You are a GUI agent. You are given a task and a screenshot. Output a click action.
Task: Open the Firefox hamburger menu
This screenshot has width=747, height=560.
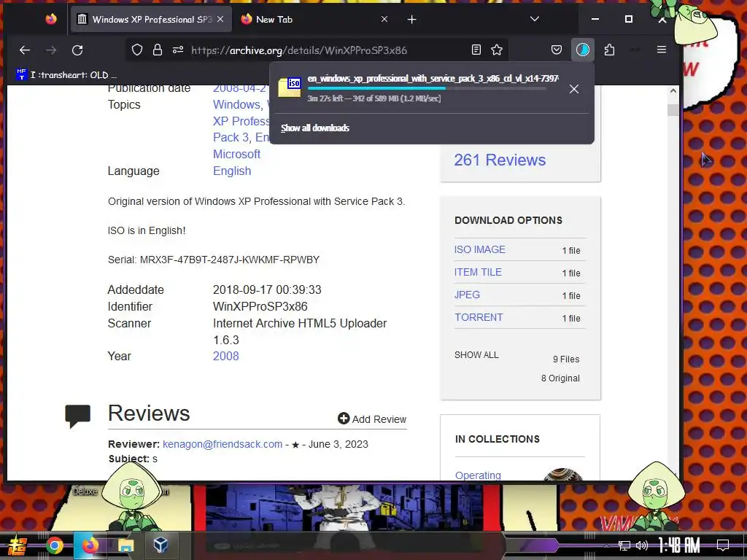[x=661, y=50]
